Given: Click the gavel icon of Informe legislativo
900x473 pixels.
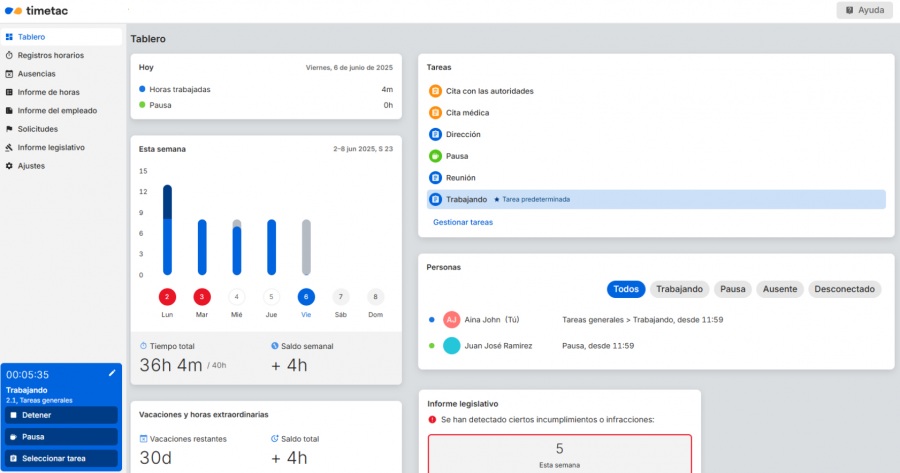Looking at the screenshot, I should (x=9, y=148).
